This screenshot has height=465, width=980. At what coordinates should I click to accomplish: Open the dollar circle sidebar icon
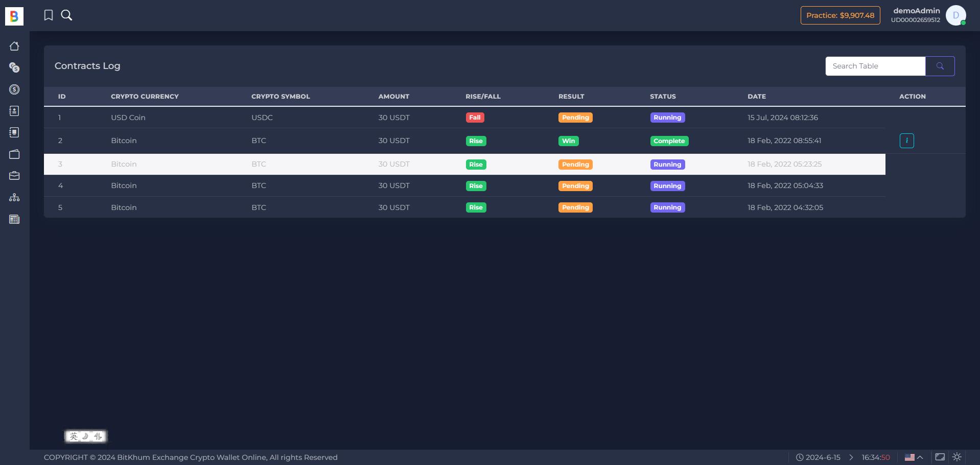[14, 89]
